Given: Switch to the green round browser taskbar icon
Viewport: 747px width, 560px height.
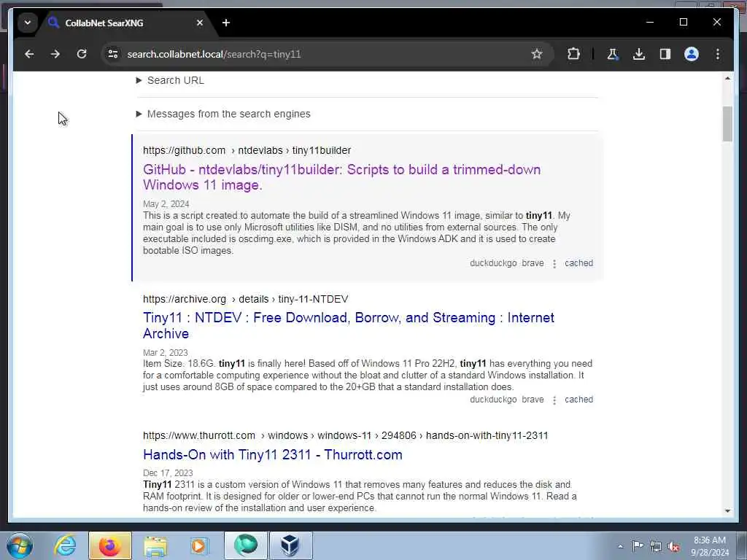Looking at the screenshot, I should 245,545.
